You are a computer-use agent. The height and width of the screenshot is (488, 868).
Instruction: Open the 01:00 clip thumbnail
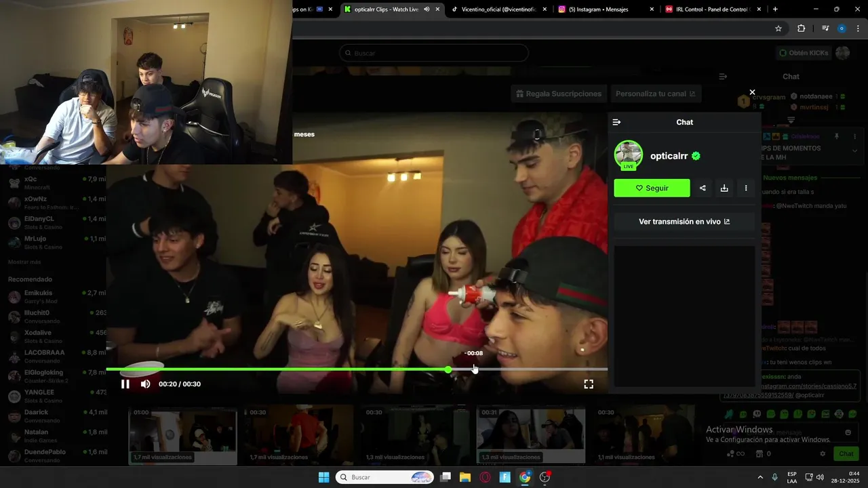click(182, 434)
